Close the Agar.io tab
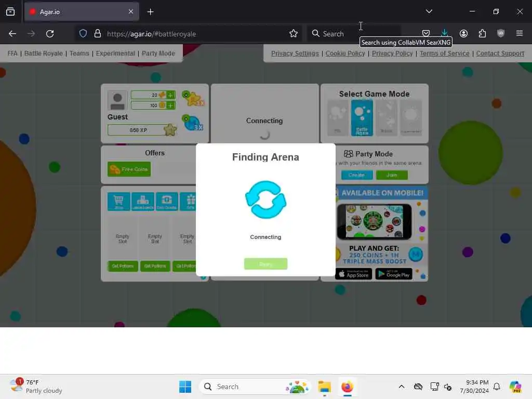Image resolution: width=532 pixels, height=399 pixels. pyautogui.click(x=131, y=12)
